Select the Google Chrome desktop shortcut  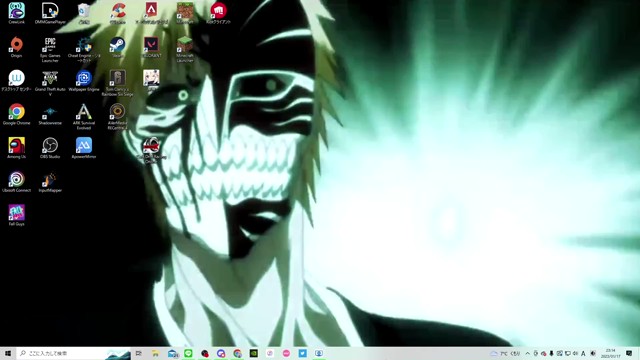click(x=16, y=114)
